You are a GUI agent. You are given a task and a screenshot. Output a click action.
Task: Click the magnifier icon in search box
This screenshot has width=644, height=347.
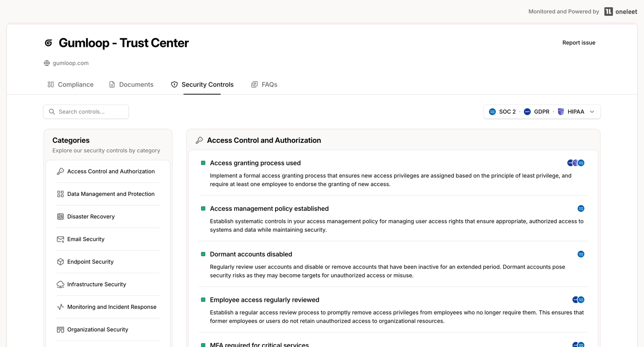tap(52, 112)
